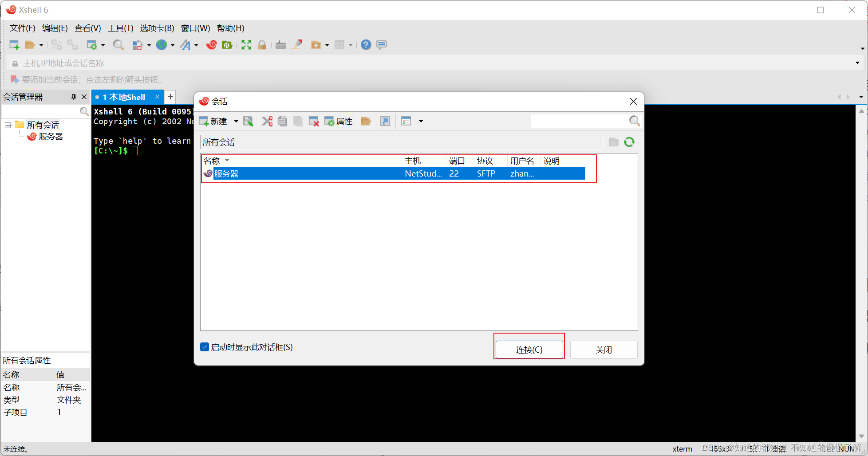Open dropdown arrow beside the globe icon

[x=173, y=45]
